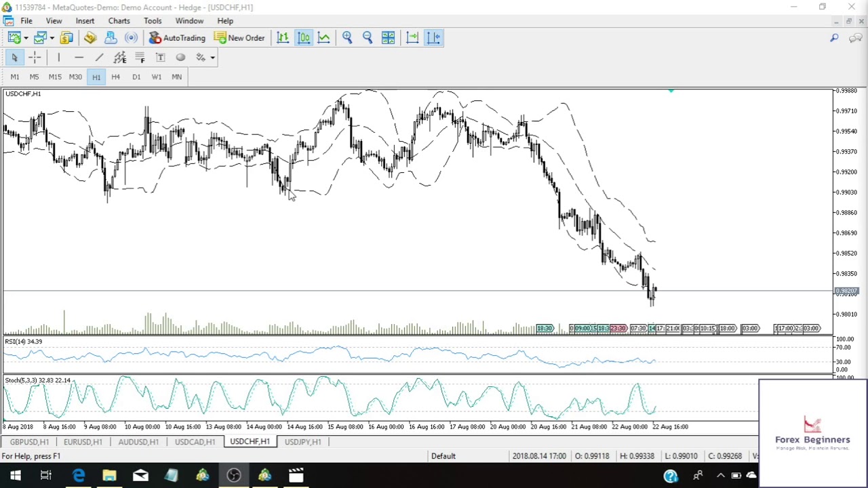The image size is (868, 488).
Task: Select the crosshair tool
Action: coord(35,58)
